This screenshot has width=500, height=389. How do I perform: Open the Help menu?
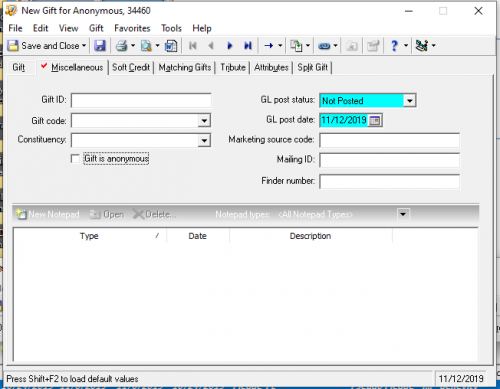(x=202, y=28)
